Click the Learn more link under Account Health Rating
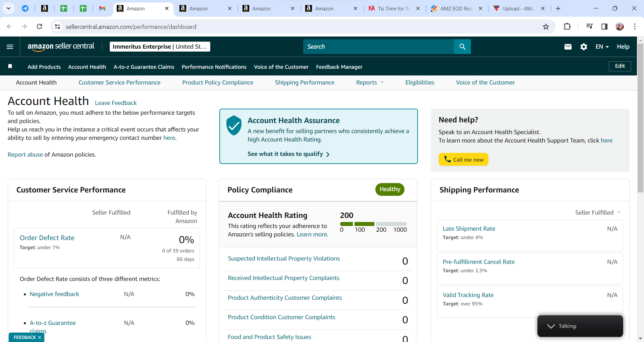 click(312, 234)
